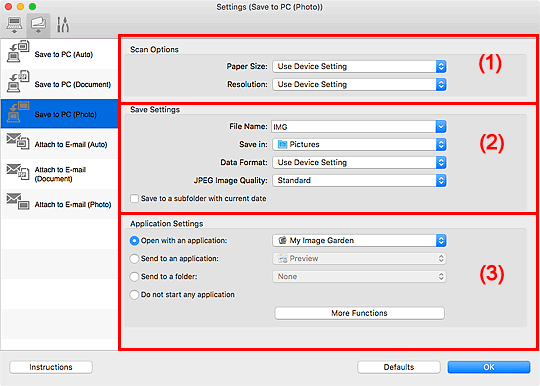The height and width of the screenshot is (386, 540).
Task: Open the Paper Size dropdown
Action: (x=359, y=66)
